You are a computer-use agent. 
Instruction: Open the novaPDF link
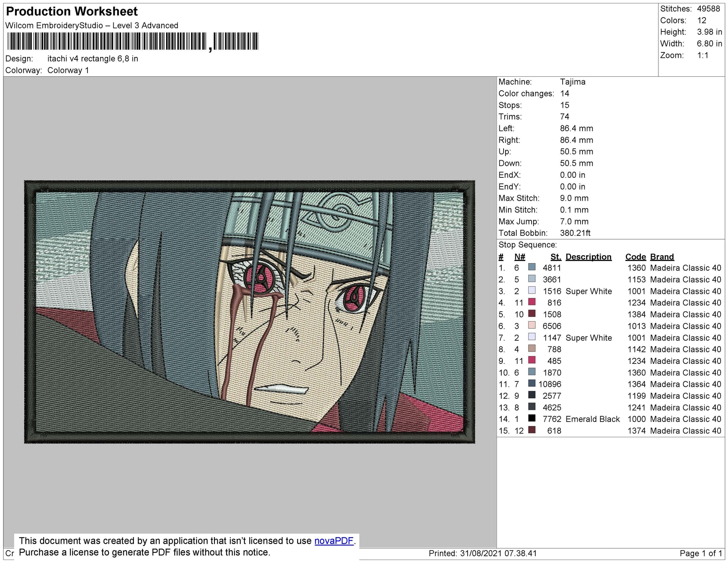[x=334, y=541]
